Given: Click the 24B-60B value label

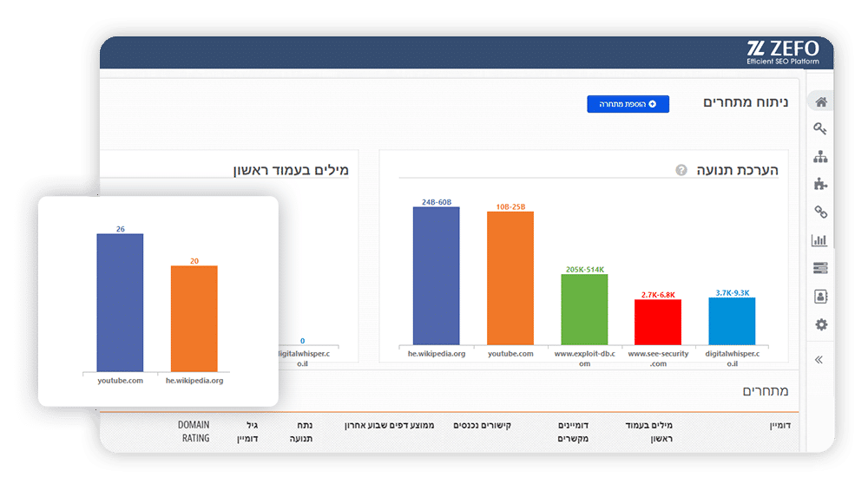Looking at the screenshot, I should [437, 202].
